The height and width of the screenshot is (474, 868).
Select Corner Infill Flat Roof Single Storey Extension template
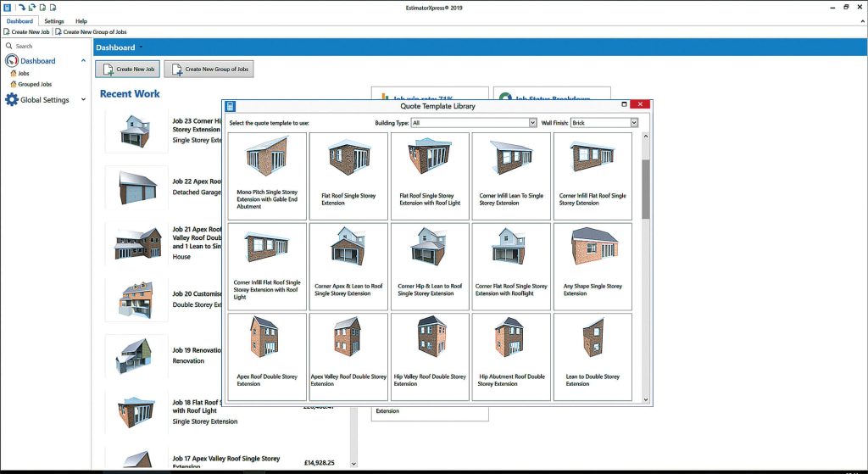[593, 176]
